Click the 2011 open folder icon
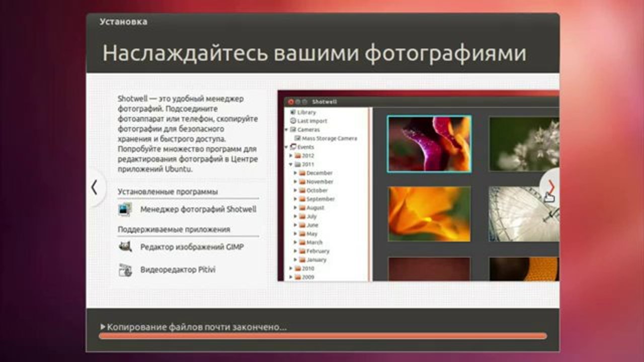The width and height of the screenshot is (644, 362). [x=298, y=164]
